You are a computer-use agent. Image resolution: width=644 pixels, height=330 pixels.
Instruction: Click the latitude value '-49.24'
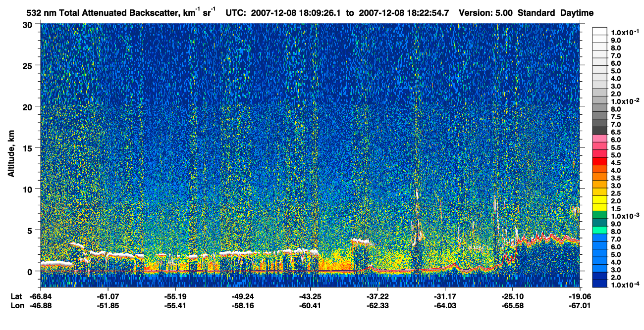pos(243,296)
